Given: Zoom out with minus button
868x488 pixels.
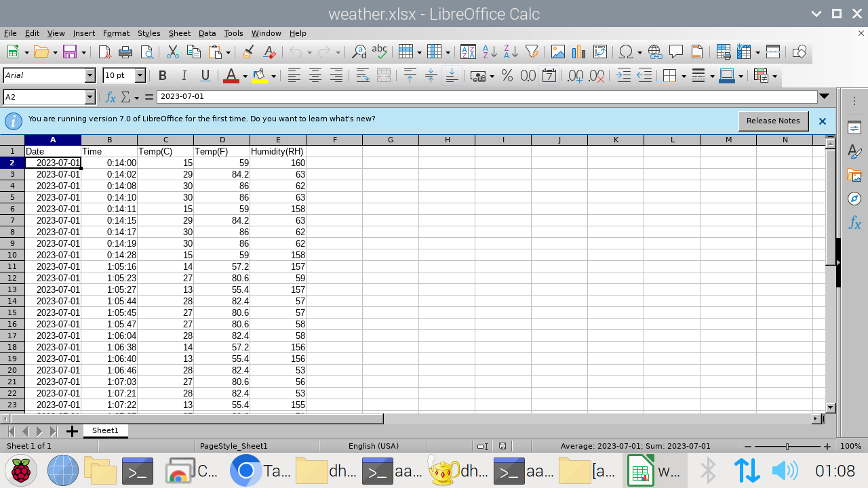Looking at the screenshot, I should tap(748, 447).
